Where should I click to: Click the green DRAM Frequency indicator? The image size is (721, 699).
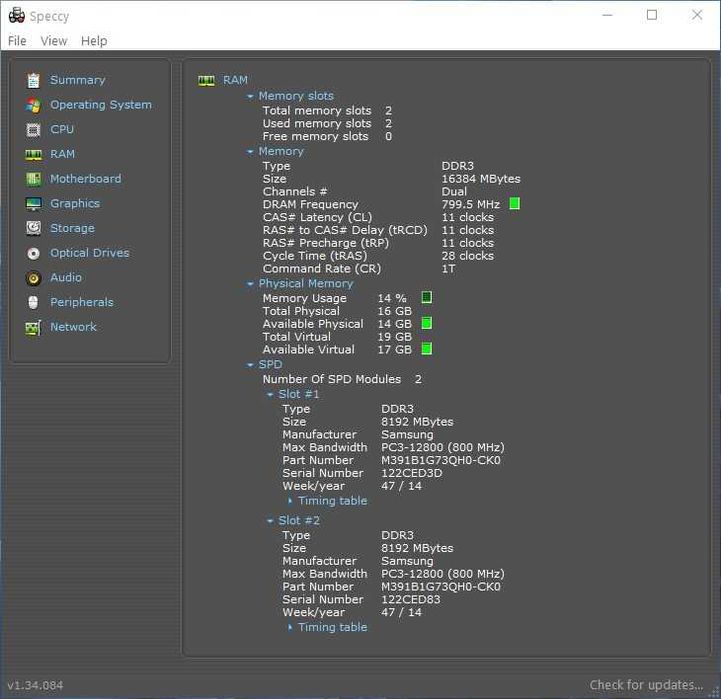(x=515, y=204)
